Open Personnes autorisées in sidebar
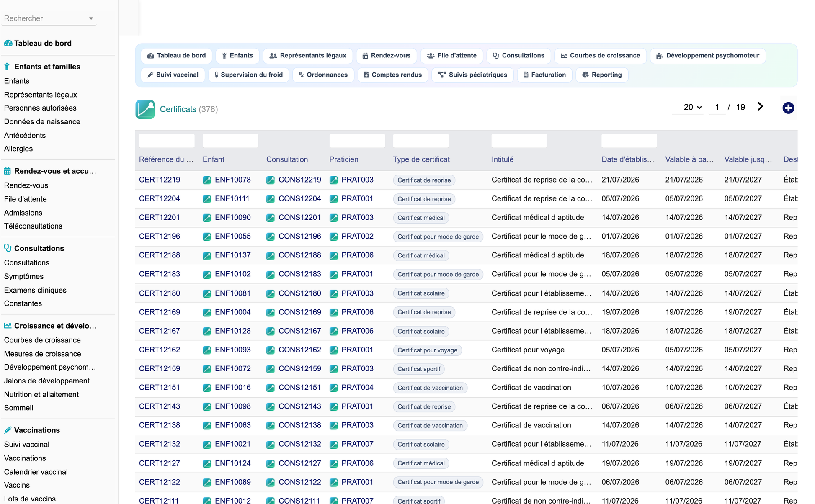The image size is (815, 504). (x=40, y=108)
